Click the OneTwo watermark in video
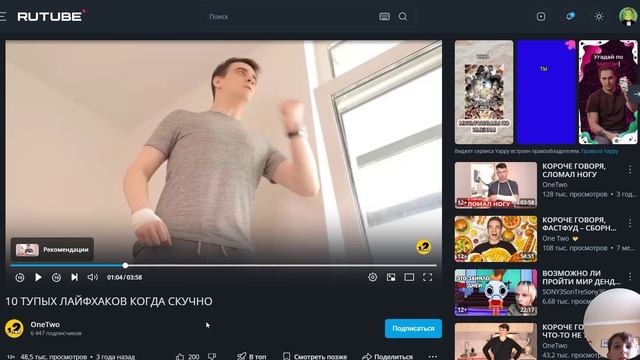640x360 pixels. click(424, 247)
